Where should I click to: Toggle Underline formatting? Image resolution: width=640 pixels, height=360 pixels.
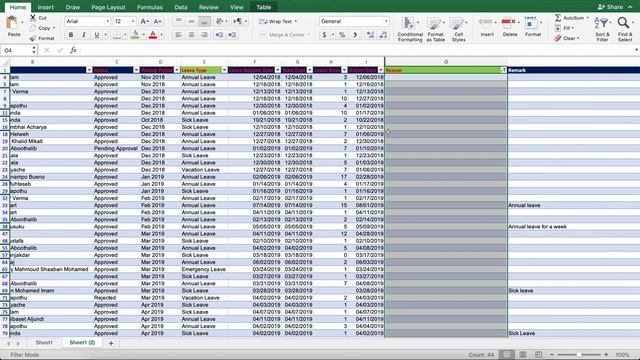(x=97, y=35)
